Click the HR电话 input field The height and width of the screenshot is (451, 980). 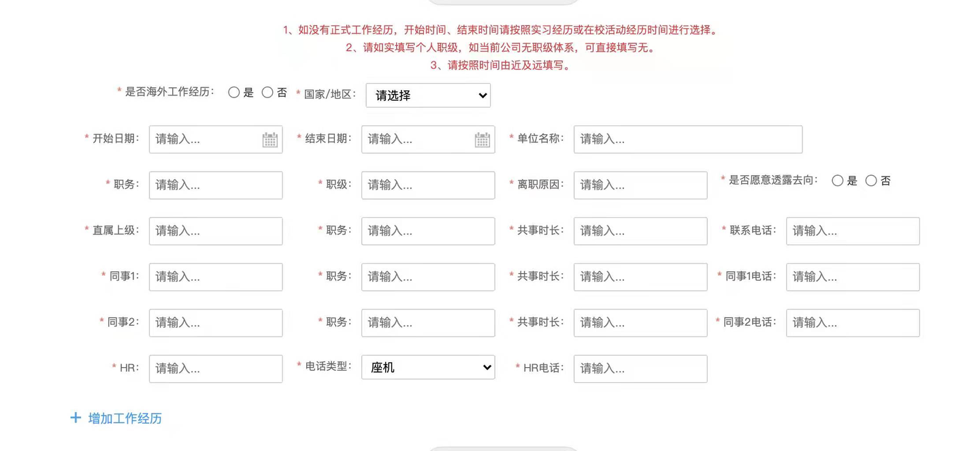pos(640,369)
